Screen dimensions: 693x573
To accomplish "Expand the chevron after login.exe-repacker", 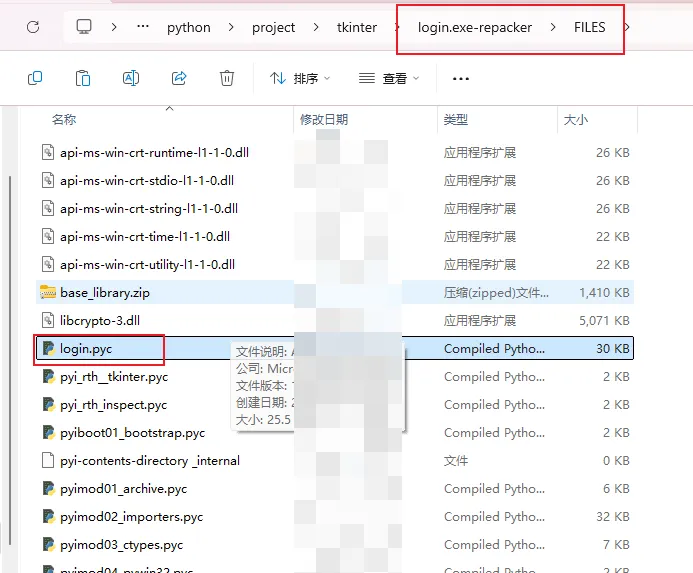I will [x=553, y=27].
